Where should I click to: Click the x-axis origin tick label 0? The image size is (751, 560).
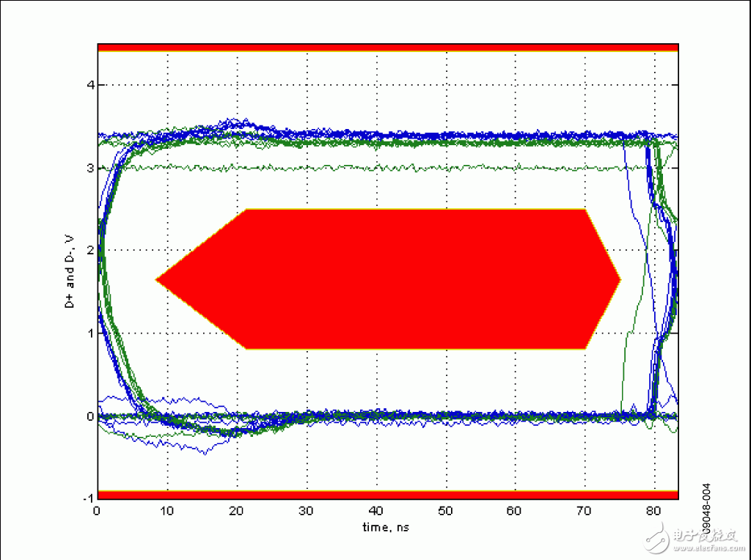98,511
